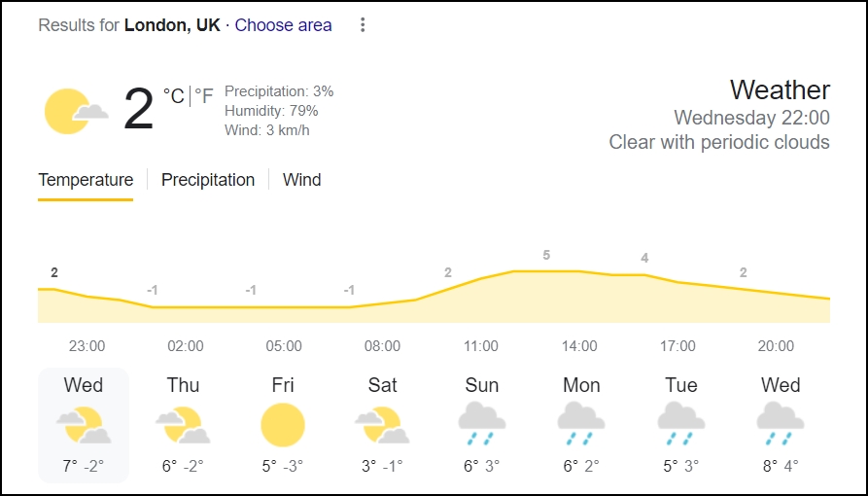Open the Wind tab
Viewport: 868px width, 496px height.
301,180
